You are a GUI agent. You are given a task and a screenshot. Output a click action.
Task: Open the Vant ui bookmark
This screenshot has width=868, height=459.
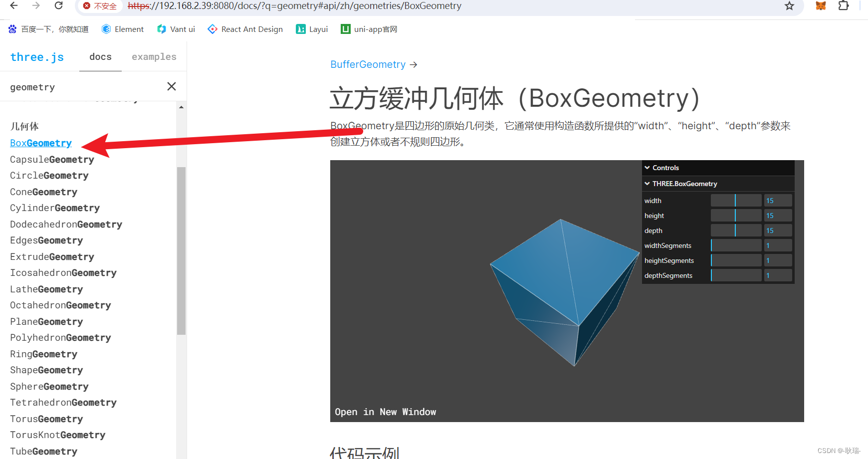176,29
